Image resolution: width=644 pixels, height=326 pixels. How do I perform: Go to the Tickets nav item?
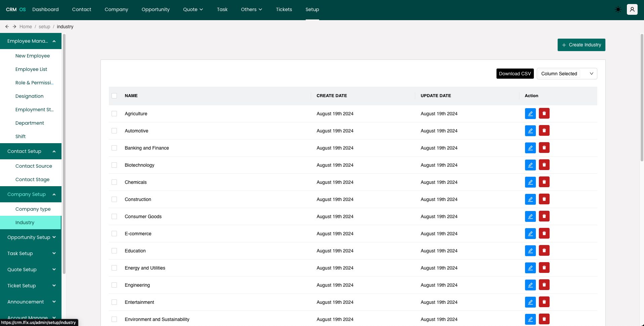284,9
